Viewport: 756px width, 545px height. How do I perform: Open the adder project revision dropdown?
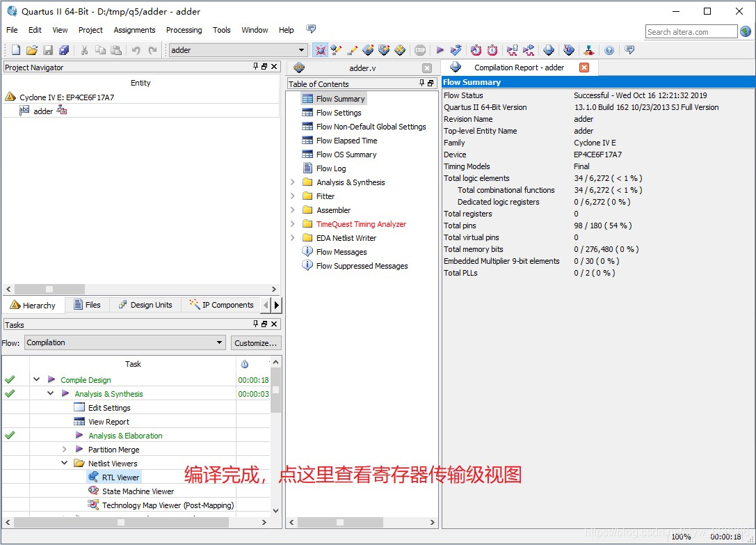tap(301, 49)
